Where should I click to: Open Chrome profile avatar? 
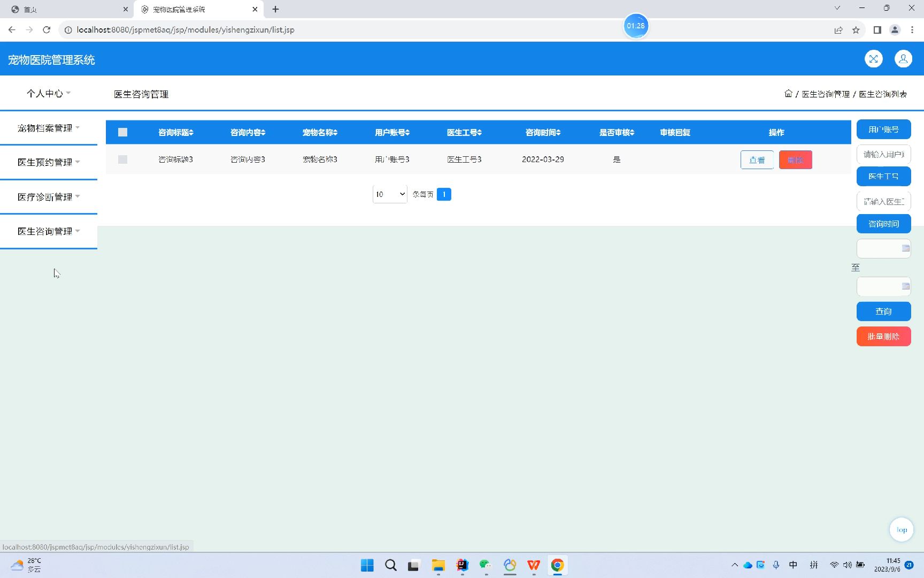[x=895, y=30]
